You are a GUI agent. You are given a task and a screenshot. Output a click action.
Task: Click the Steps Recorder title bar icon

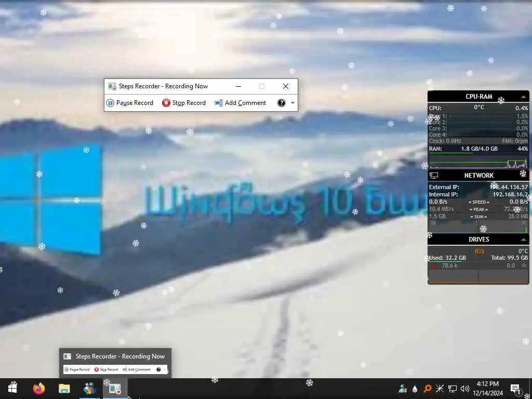pos(112,86)
